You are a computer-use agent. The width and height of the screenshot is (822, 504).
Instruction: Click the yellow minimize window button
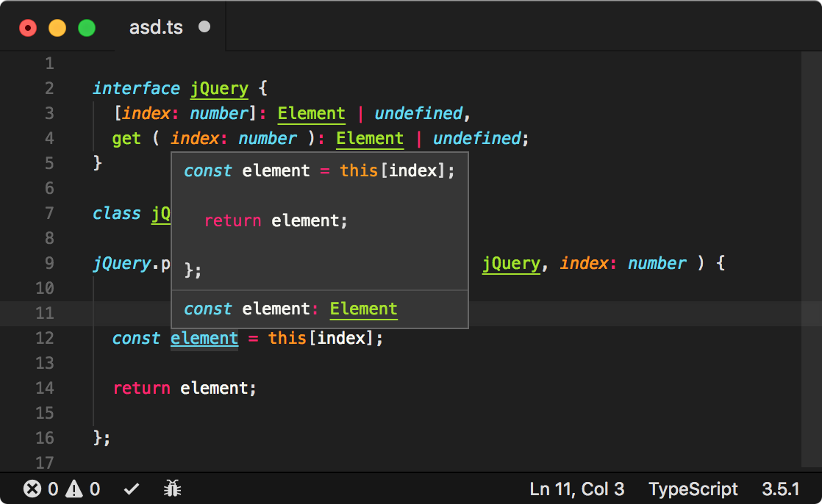pyautogui.click(x=57, y=27)
